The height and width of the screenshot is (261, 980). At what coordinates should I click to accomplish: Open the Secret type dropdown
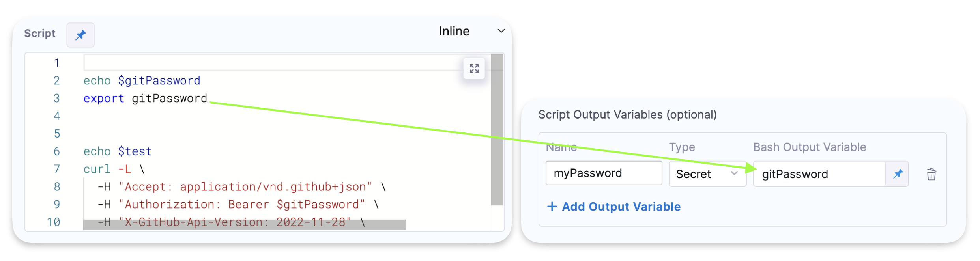click(x=707, y=174)
